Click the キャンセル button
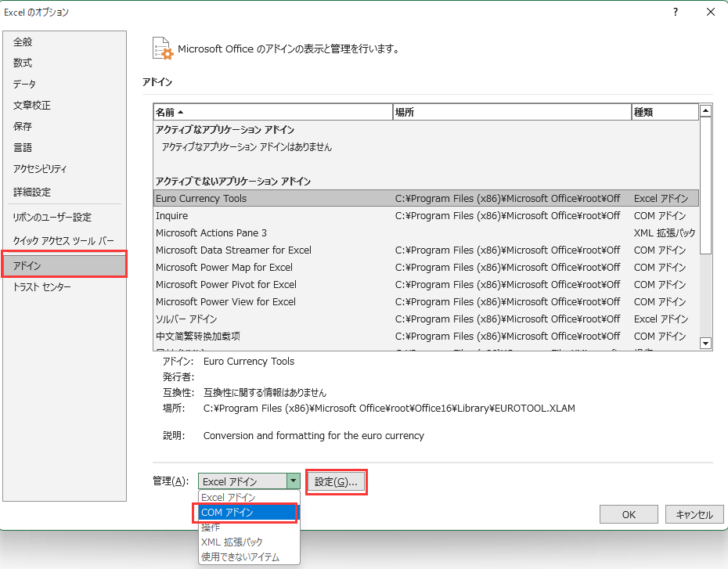728x569 pixels. pos(694,514)
